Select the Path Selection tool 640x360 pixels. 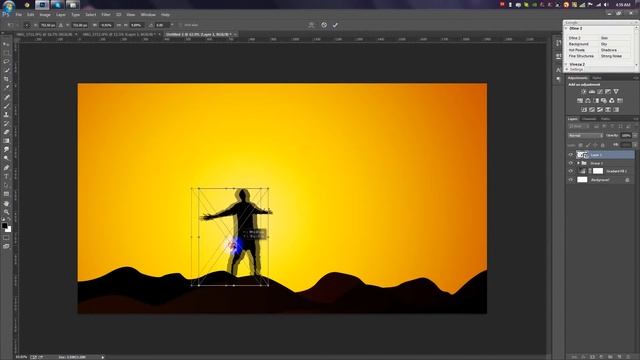coord(6,185)
